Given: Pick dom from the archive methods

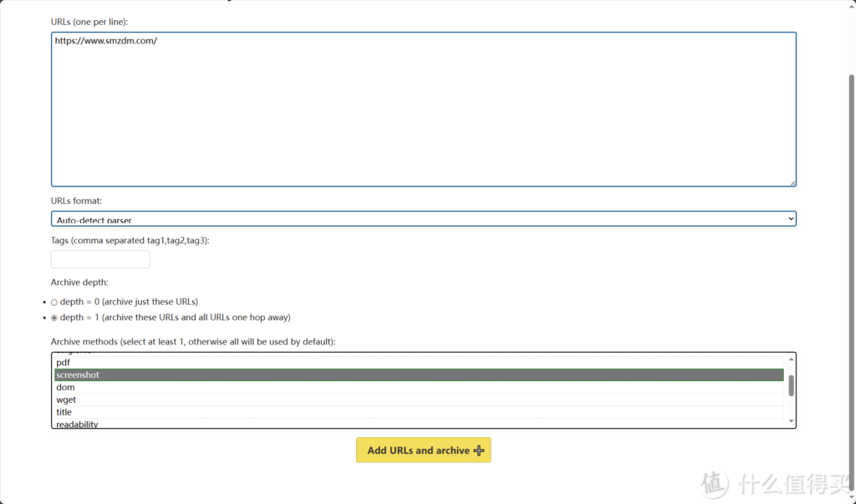Looking at the screenshot, I should tap(65, 388).
